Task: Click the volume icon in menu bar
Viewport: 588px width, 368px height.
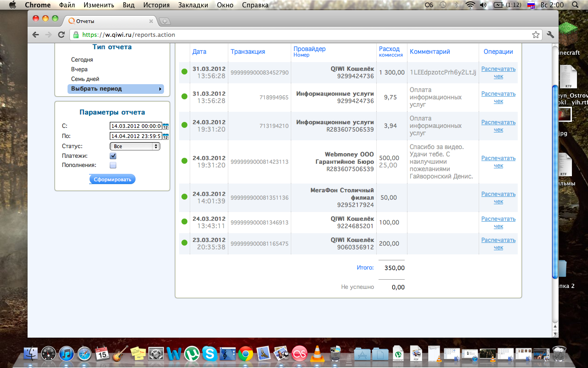Action: pyautogui.click(x=483, y=5)
